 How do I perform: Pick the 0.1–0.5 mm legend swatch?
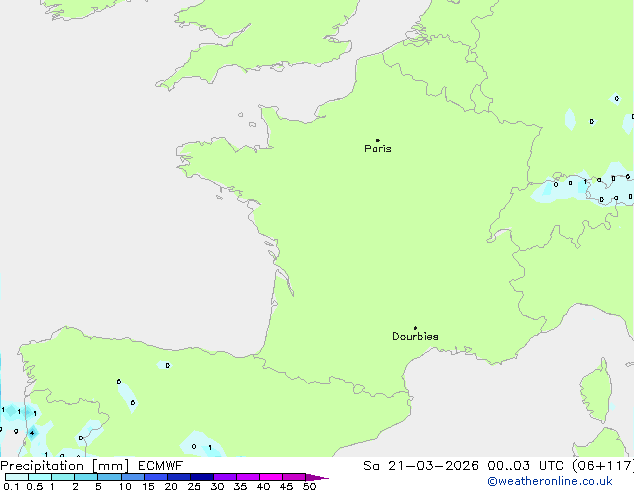17,477
